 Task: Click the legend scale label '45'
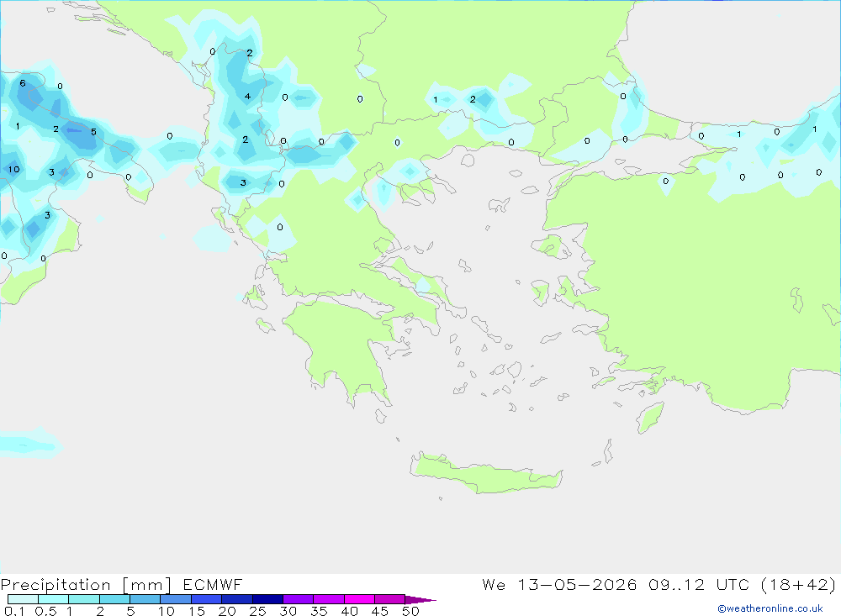click(x=380, y=611)
